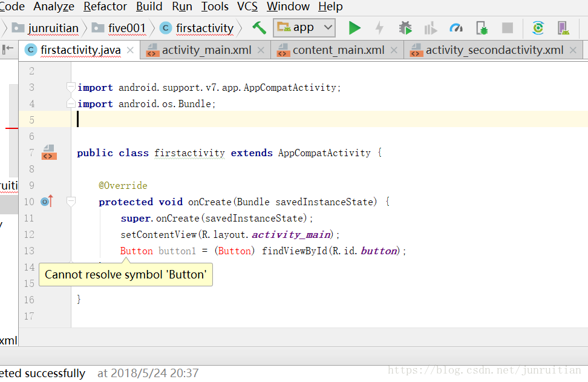Collapse the imports fold marker on line 3
The width and height of the screenshot is (588, 382).
click(x=71, y=87)
